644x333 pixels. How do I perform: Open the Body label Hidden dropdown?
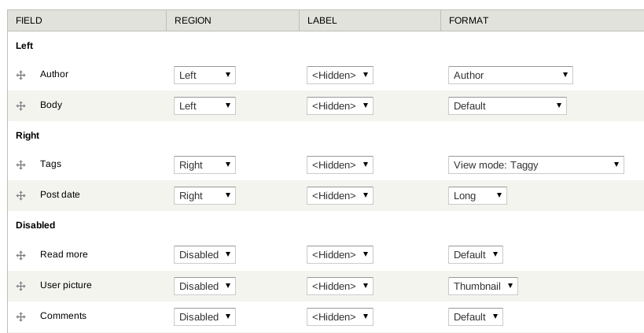(340, 106)
